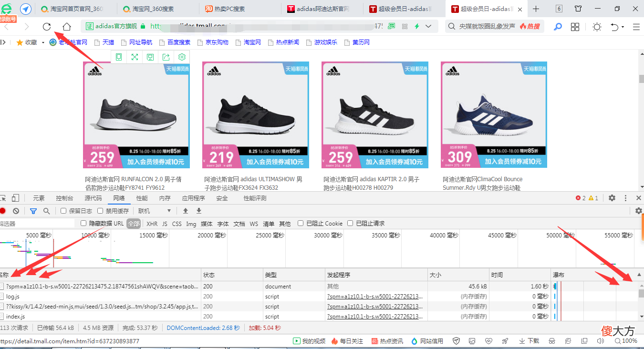This screenshot has width=644, height=349.
Task: Clear the network log
Action: [x=16, y=211]
